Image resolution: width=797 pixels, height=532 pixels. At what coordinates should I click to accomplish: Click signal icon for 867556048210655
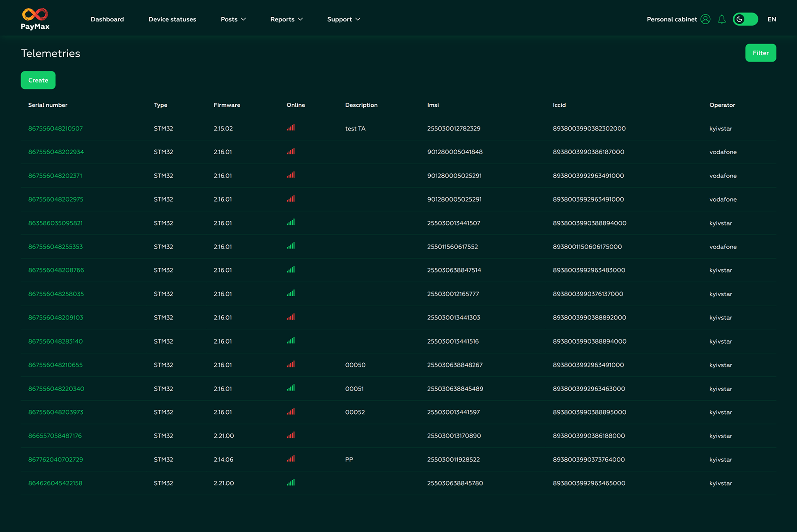pos(291,364)
